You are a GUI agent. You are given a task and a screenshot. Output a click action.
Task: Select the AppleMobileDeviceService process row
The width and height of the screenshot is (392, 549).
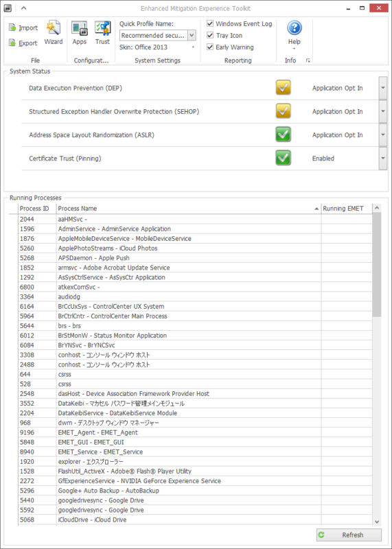[x=196, y=238]
